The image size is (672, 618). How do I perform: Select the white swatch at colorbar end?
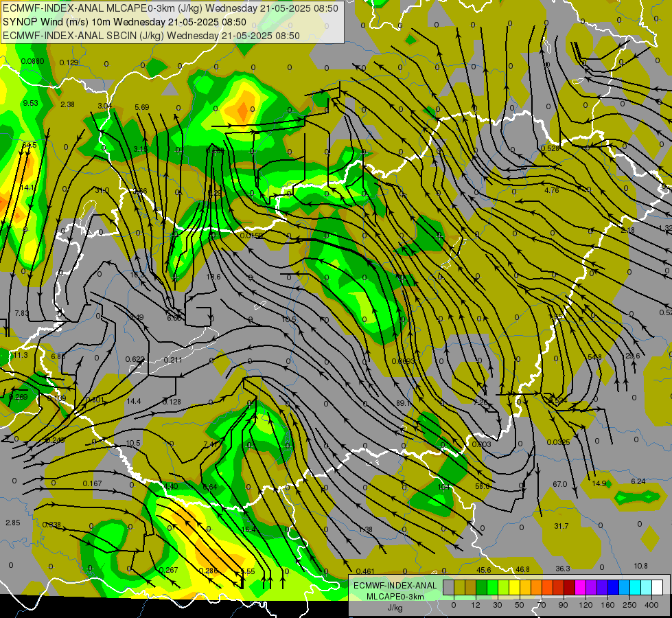click(658, 588)
